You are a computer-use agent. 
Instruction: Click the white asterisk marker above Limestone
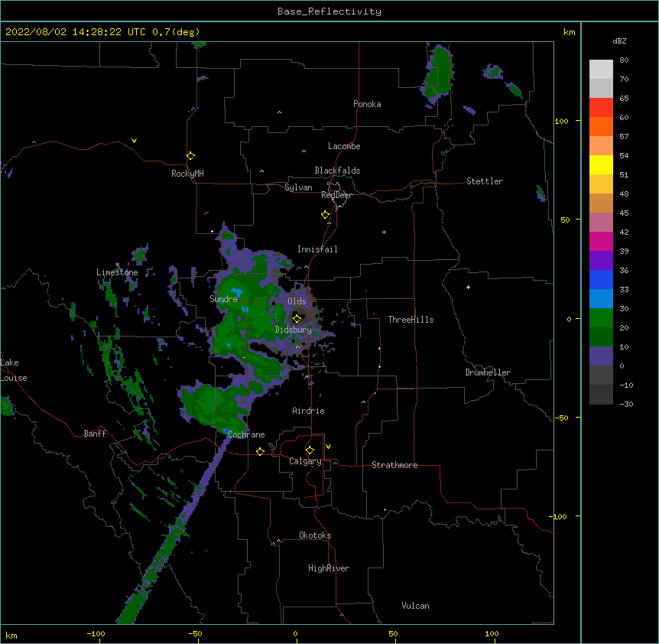117,265
